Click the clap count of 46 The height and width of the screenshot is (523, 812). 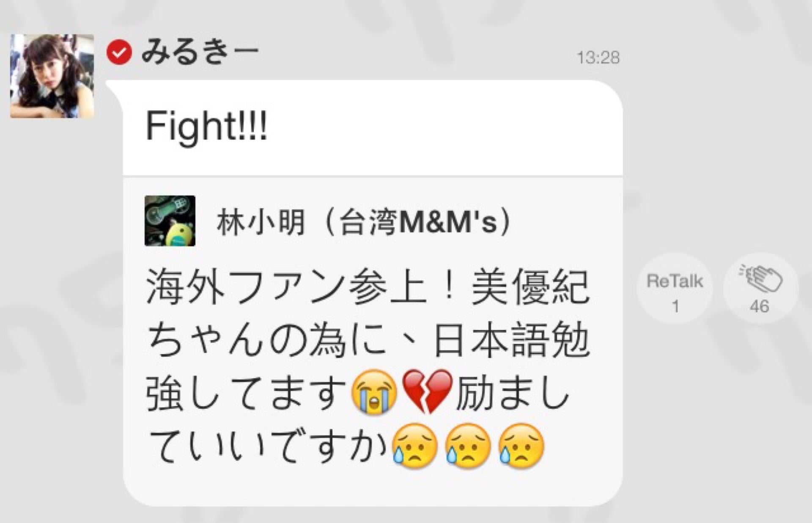[760, 306]
